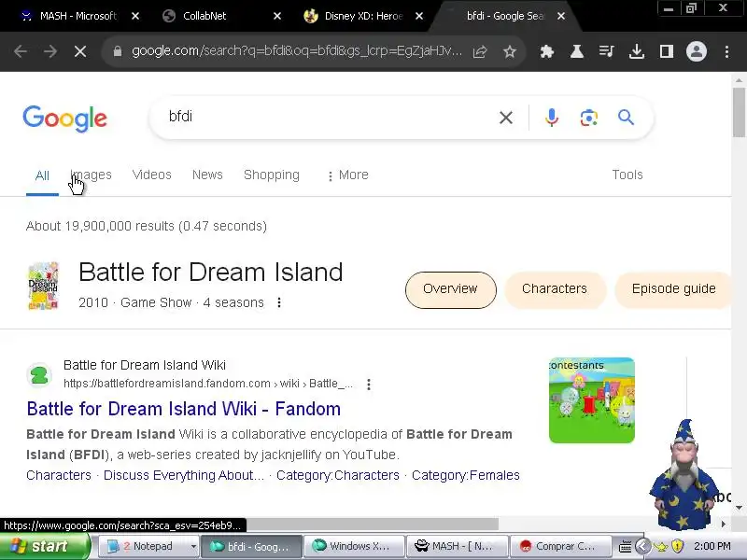The image size is (747, 560).
Task: Open Battle for Dream Island Wiki - Fandom result
Action: click(x=183, y=409)
